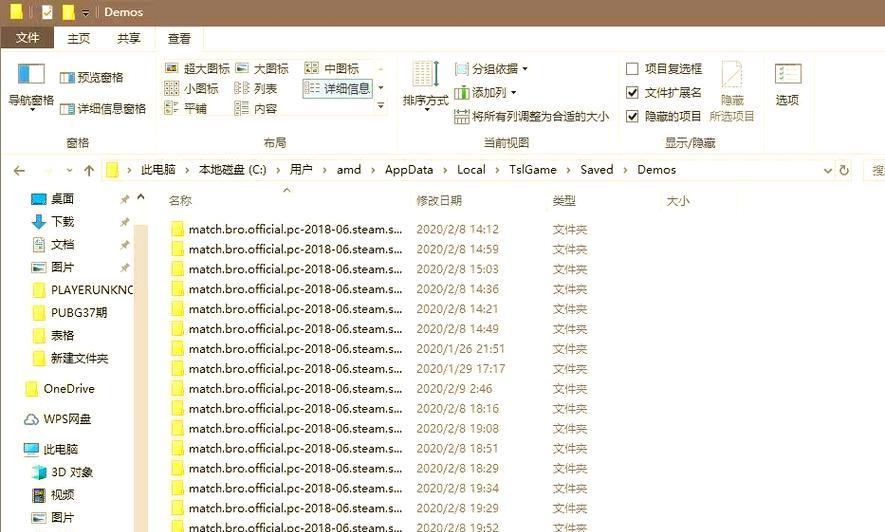This screenshot has width=885, height=532.
Task: Open the 排序方式 sort menu
Action: pyautogui.click(x=425, y=86)
